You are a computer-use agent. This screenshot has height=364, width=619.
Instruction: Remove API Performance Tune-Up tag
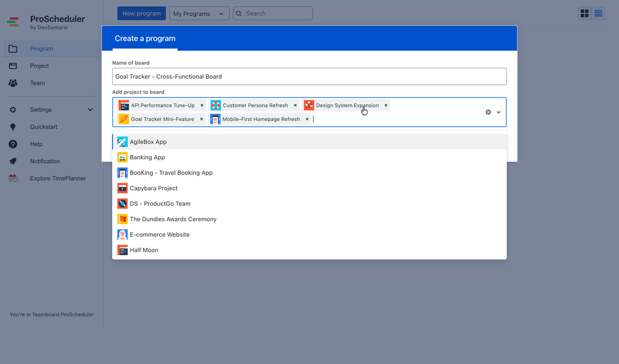(x=202, y=105)
